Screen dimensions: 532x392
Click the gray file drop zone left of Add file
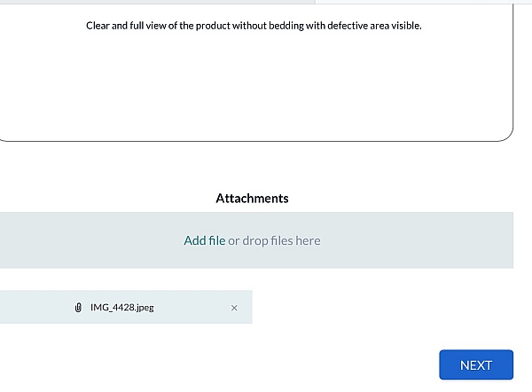click(x=91, y=240)
